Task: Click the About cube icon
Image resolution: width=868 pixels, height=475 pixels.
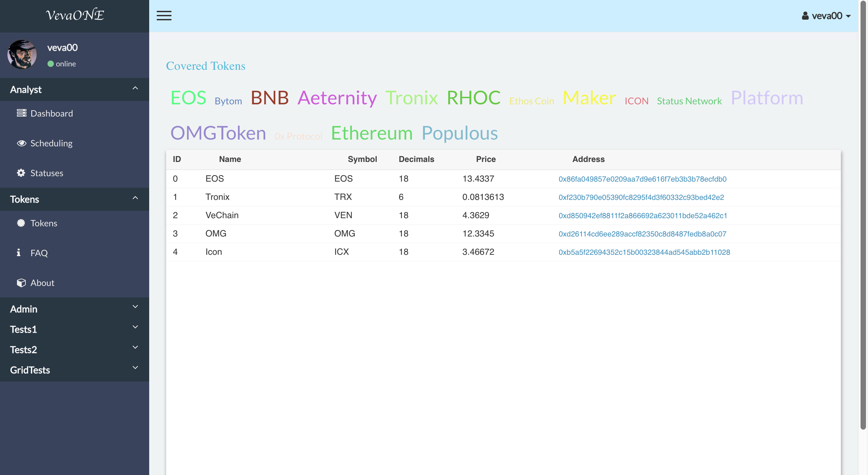Action: coord(21,283)
